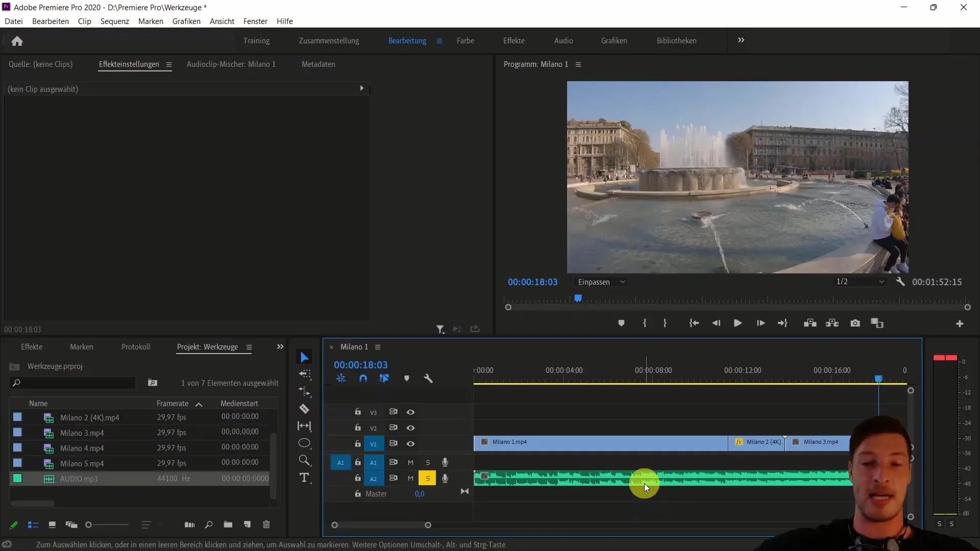Select the Selection tool arrow
This screenshot has height=551, width=980.
(x=305, y=357)
